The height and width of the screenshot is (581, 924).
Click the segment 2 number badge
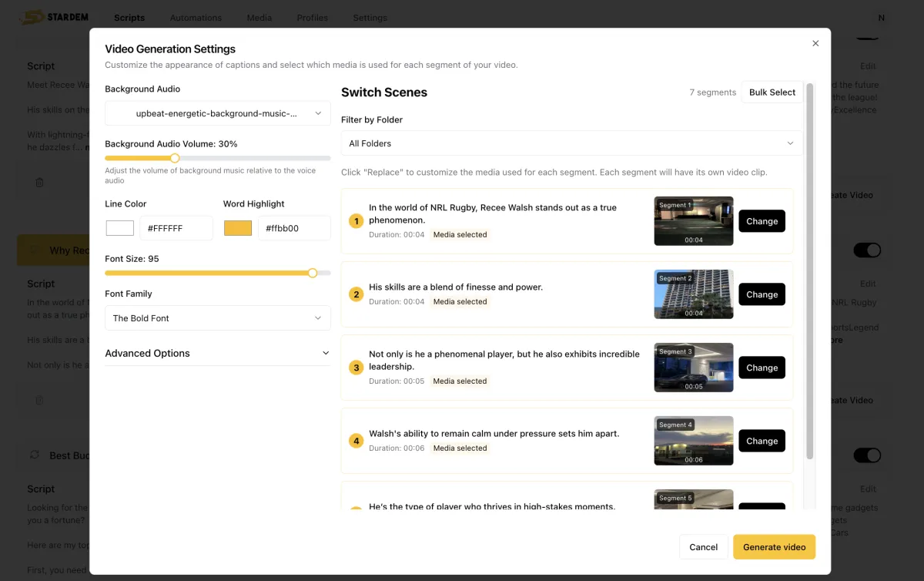click(356, 294)
